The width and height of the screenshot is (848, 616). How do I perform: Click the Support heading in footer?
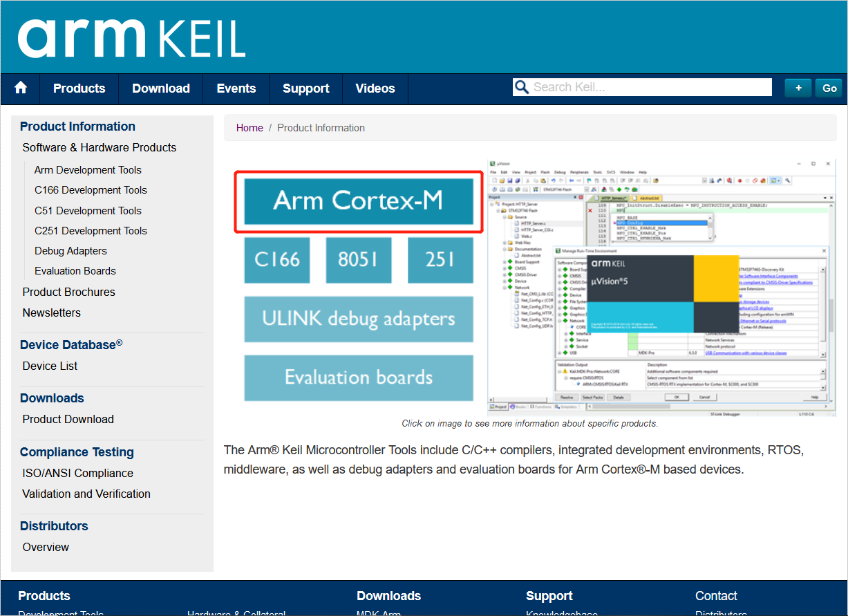point(549,596)
